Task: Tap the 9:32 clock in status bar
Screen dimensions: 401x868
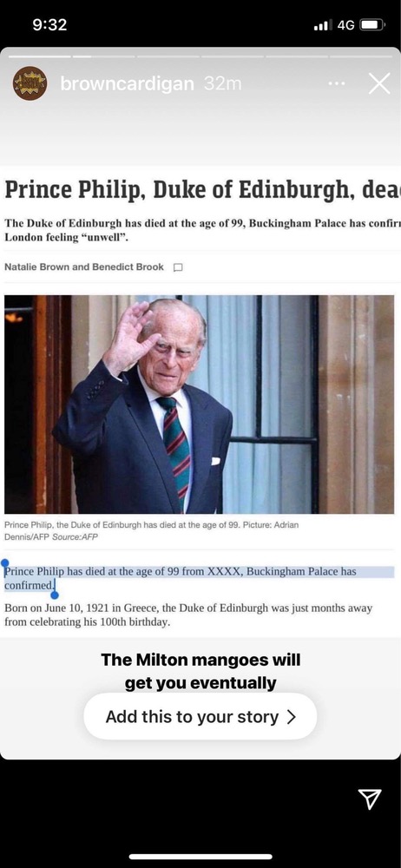Action: [49, 25]
